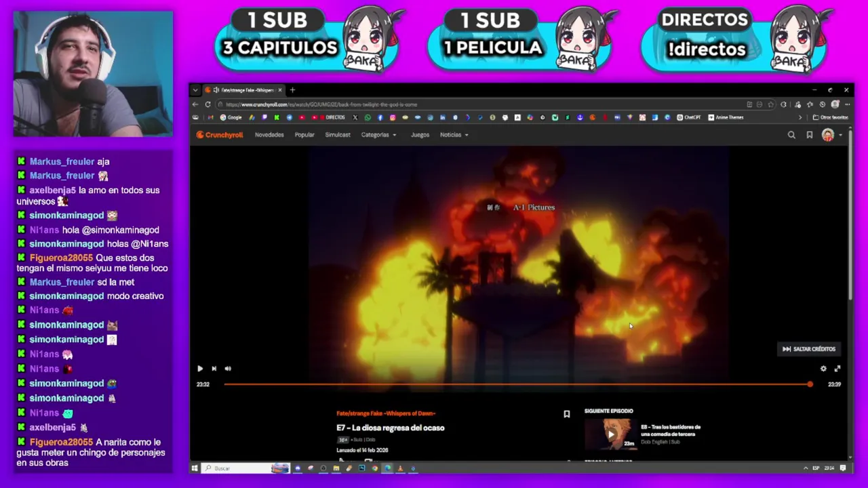Open the Windows notification center icon

pos(843,468)
